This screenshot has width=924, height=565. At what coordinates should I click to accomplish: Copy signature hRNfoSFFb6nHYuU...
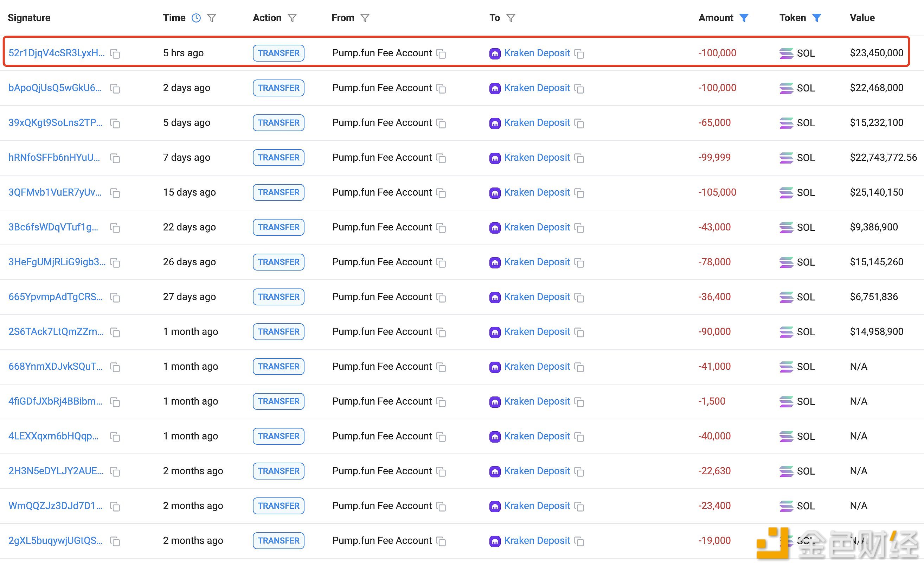(x=115, y=158)
